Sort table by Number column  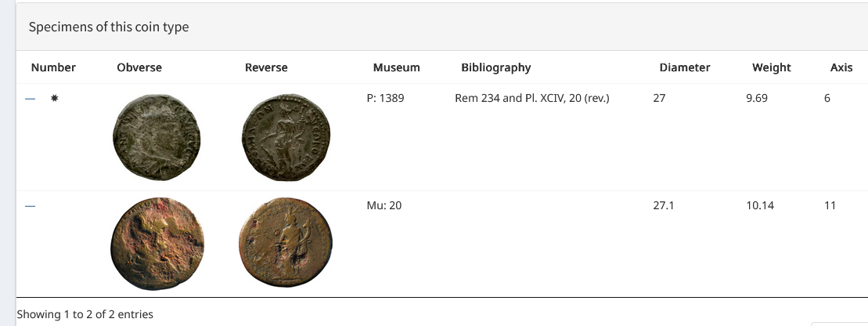coord(53,67)
